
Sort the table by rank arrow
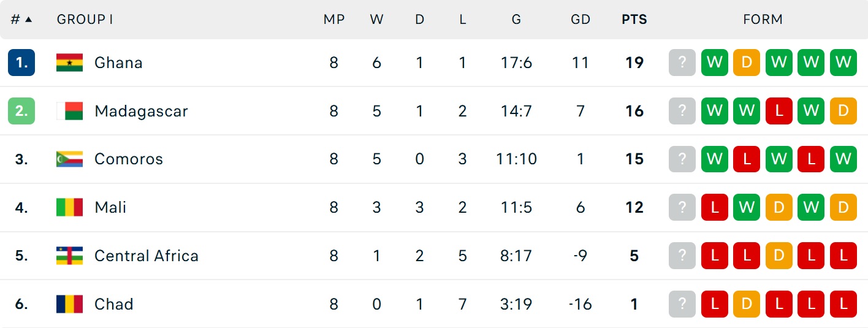(x=28, y=19)
